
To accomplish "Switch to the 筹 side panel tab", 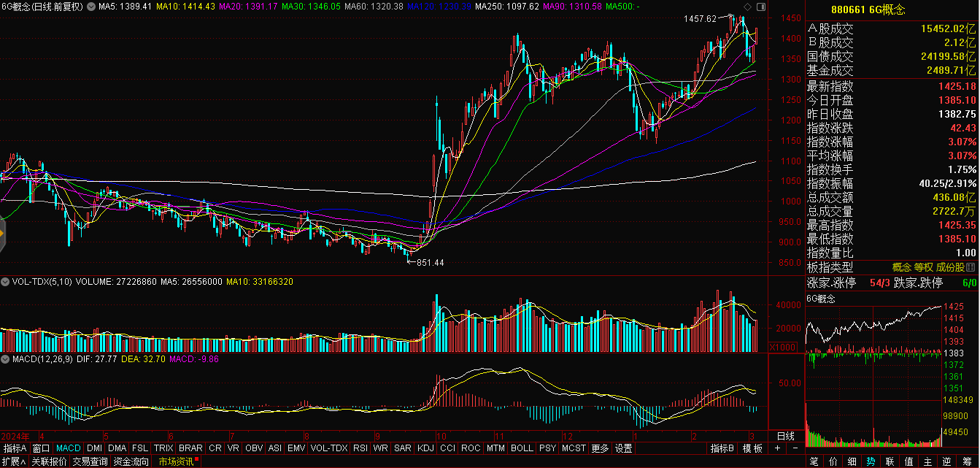I will point(968,461).
